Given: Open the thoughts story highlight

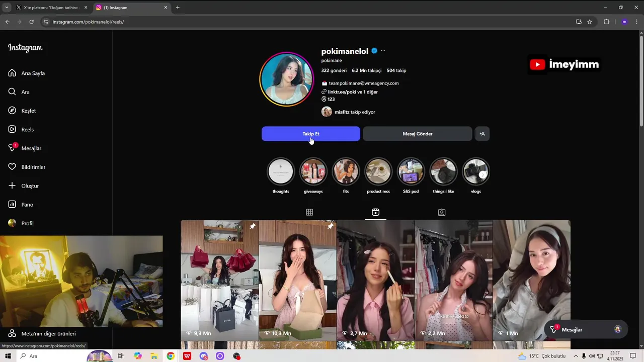Looking at the screenshot, I should coord(281,176).
